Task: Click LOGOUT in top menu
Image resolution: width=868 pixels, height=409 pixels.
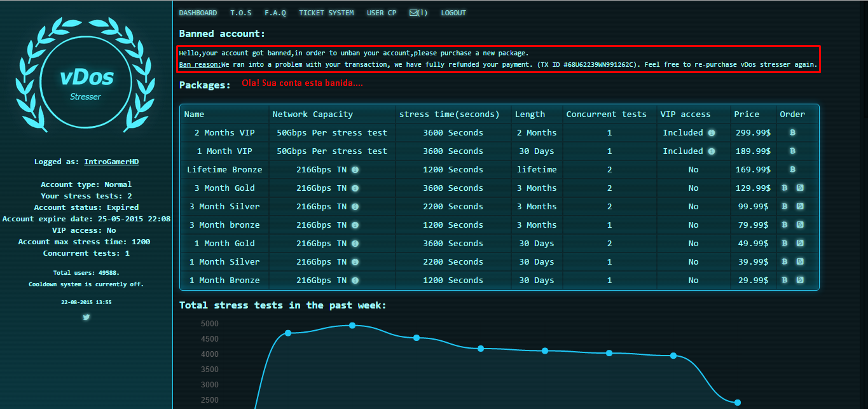Action: point(453,13)
